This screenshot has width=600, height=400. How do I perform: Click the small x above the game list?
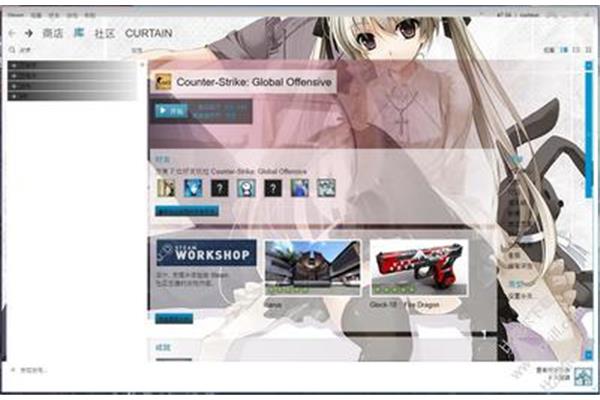[142, 64]
